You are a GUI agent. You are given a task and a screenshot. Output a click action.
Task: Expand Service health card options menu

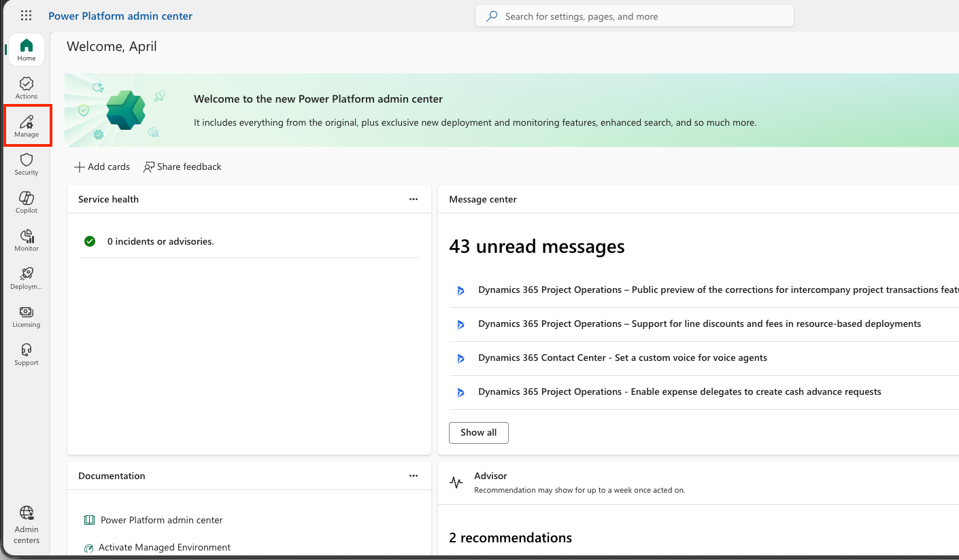click(x=414, y=199)
